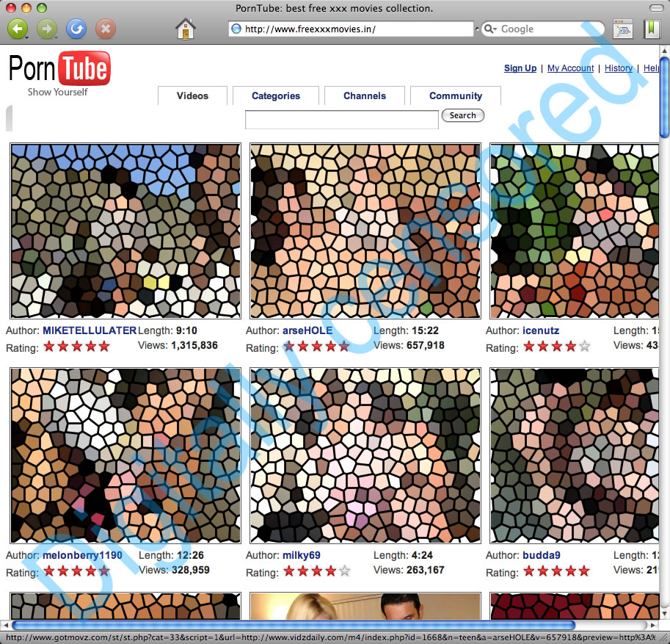Click the "Show Yourself" tagline text

tap(58, 92)
